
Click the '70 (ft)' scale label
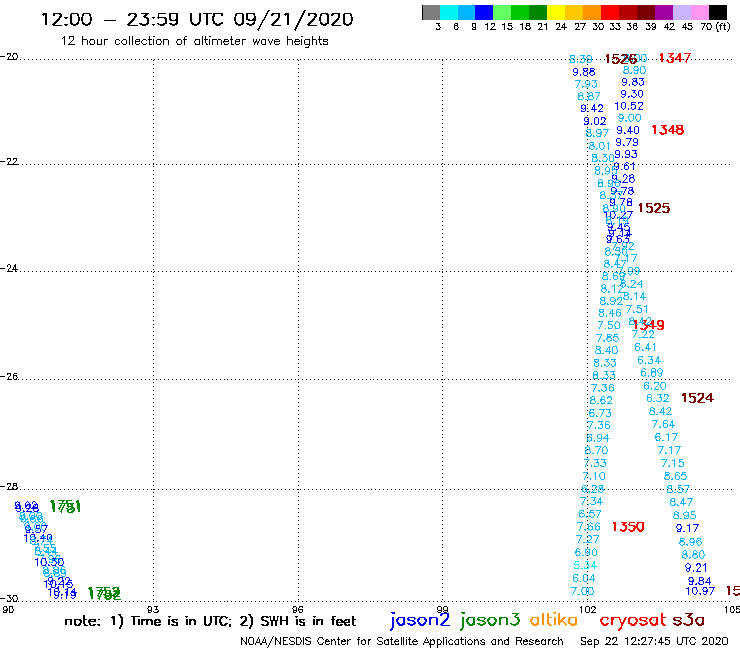[715, 27]
